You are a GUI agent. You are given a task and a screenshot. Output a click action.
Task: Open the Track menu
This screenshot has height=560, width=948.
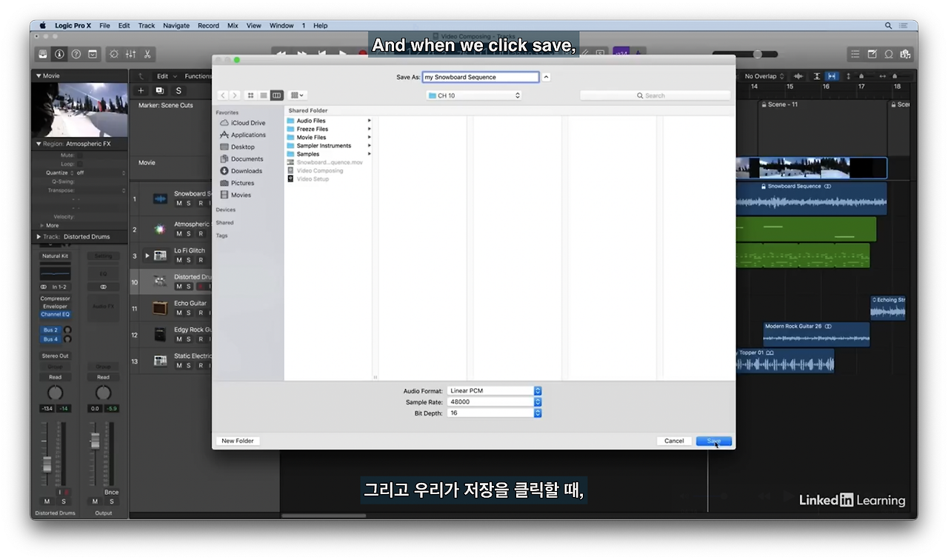click(147, 25)
